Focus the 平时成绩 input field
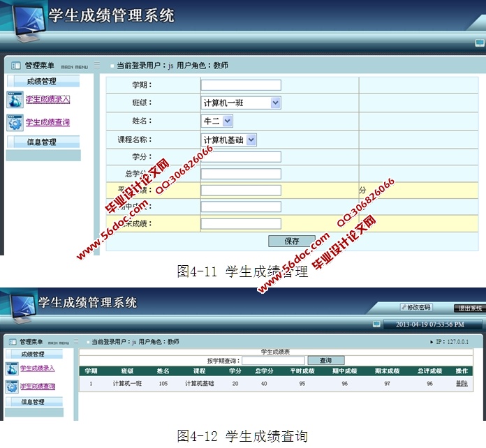 [241, 191]
